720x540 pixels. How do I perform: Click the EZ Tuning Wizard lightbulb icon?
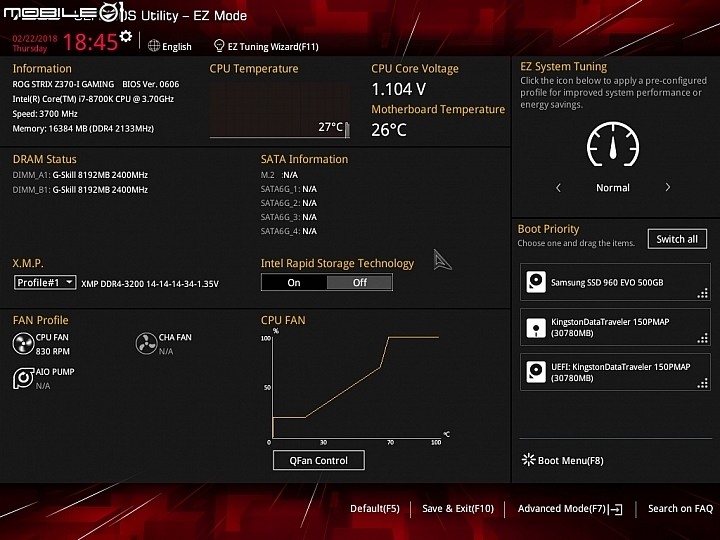(219, 46)
